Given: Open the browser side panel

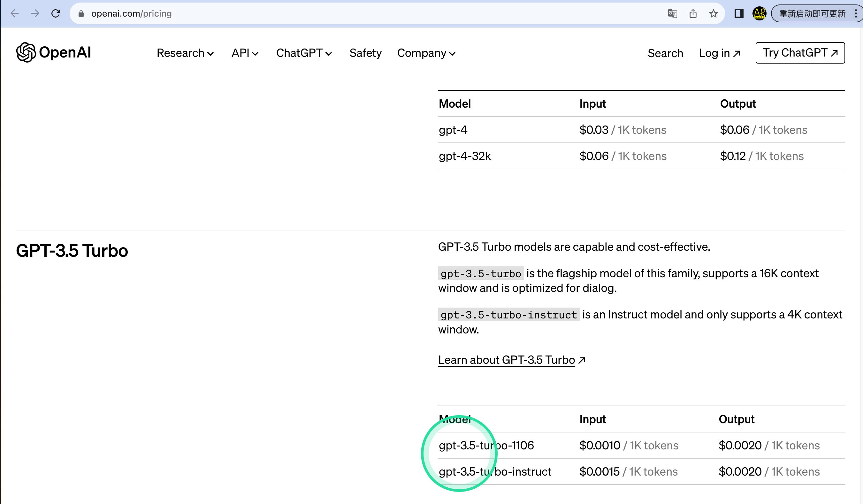Looking at the screenshot, I should (739, 13).
